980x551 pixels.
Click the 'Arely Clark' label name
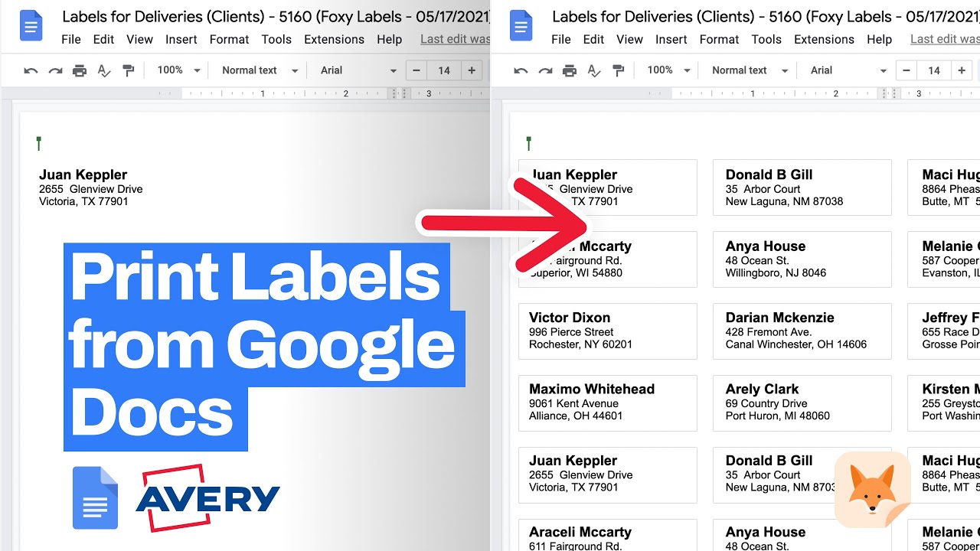[x=763, y=389]
